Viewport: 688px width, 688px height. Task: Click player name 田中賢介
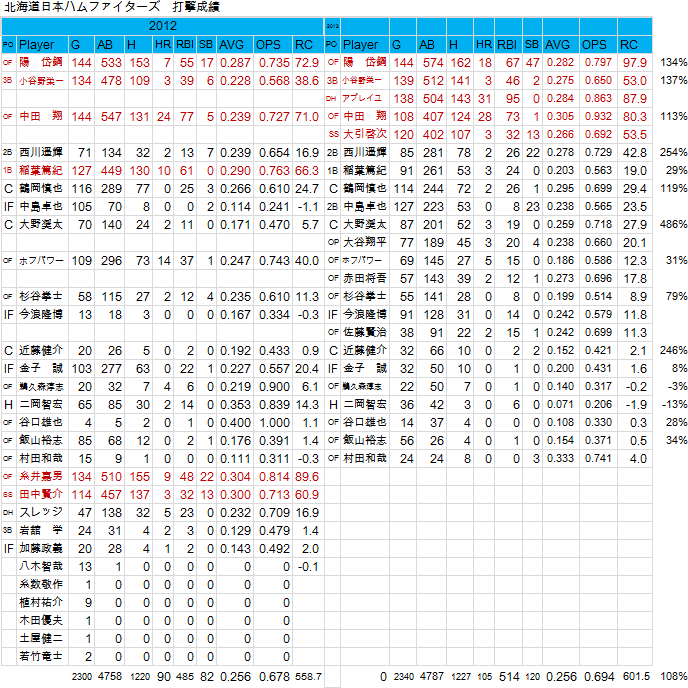pyautogui.click(x=41, y=494)
